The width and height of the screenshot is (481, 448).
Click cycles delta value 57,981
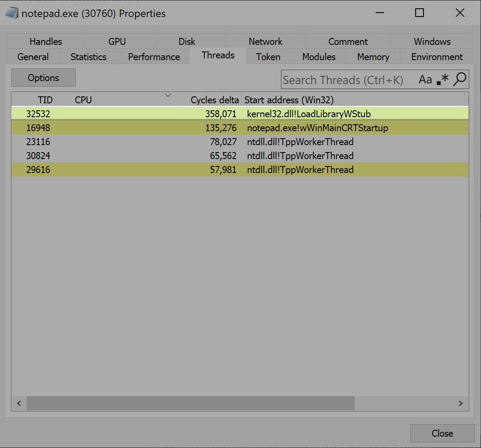tap(224, 170)
